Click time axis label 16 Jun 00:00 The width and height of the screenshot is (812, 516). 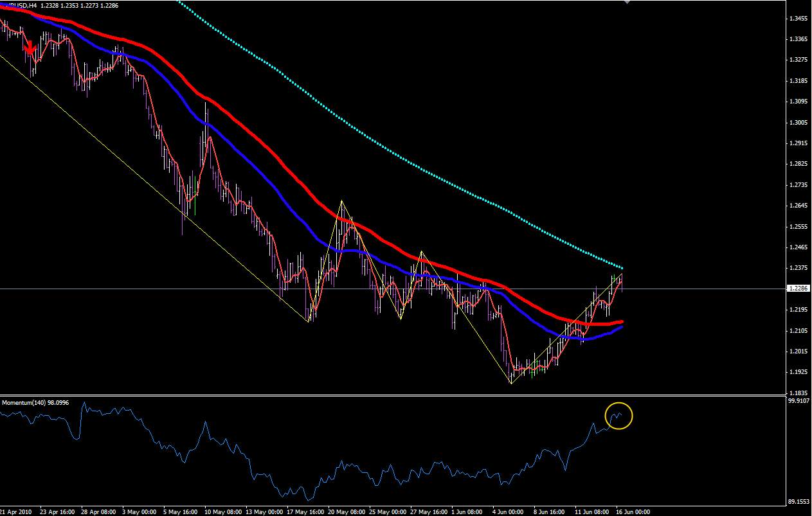click(634, 512)
